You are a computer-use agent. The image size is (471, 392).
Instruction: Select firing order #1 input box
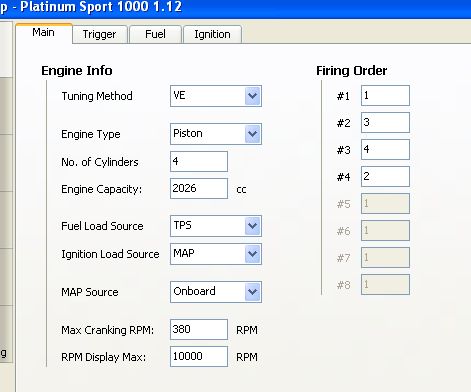pos(385,96)
